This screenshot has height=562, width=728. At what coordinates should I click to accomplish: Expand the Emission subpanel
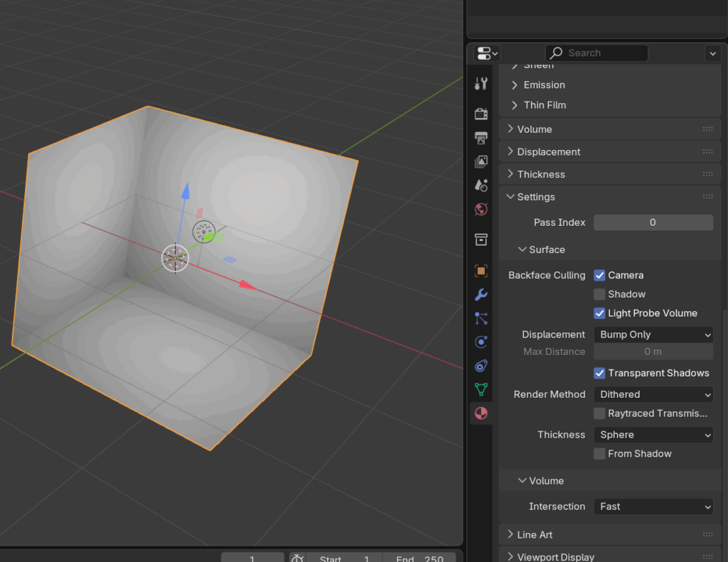coord(544,85)
